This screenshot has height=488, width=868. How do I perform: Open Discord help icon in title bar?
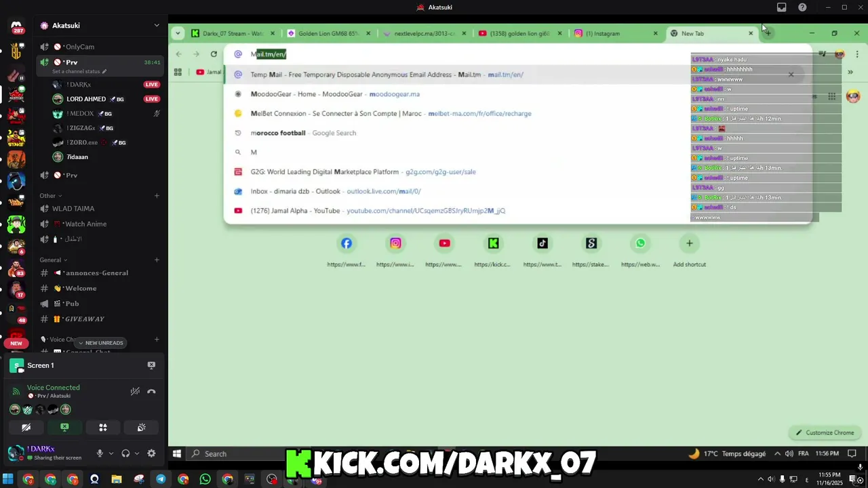tap(802, 7)
